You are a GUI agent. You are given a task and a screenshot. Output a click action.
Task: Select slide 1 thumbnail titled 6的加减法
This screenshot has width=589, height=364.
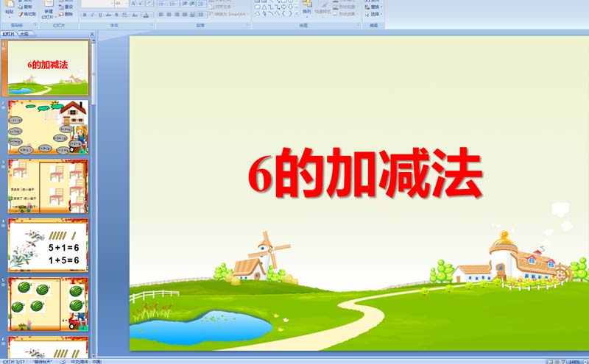(x=49, y=68)
